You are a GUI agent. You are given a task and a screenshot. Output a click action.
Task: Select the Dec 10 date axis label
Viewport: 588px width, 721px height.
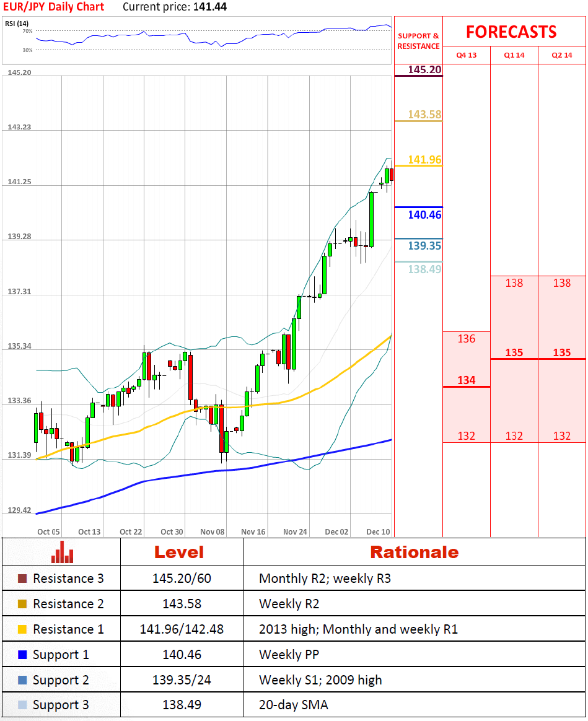point(378,532)
